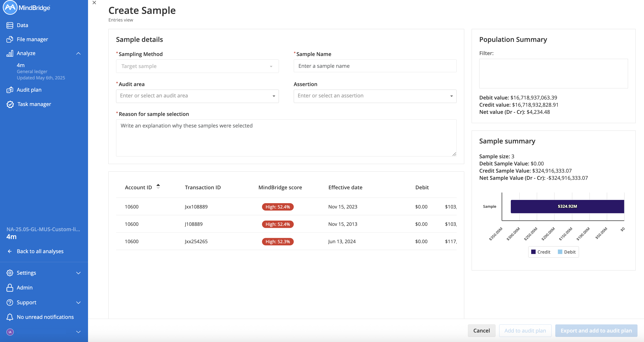Collapse the Analyze section chevron

[x=79, y=53]
